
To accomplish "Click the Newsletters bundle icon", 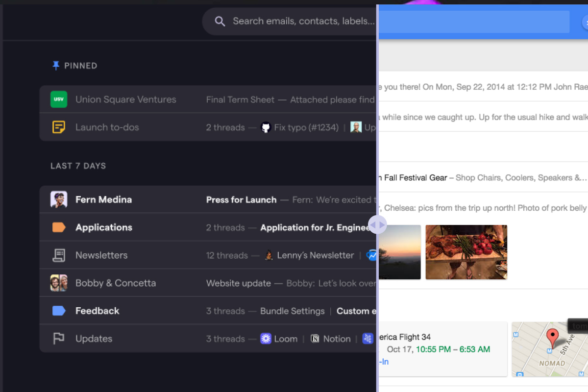I will click(59, 255).
